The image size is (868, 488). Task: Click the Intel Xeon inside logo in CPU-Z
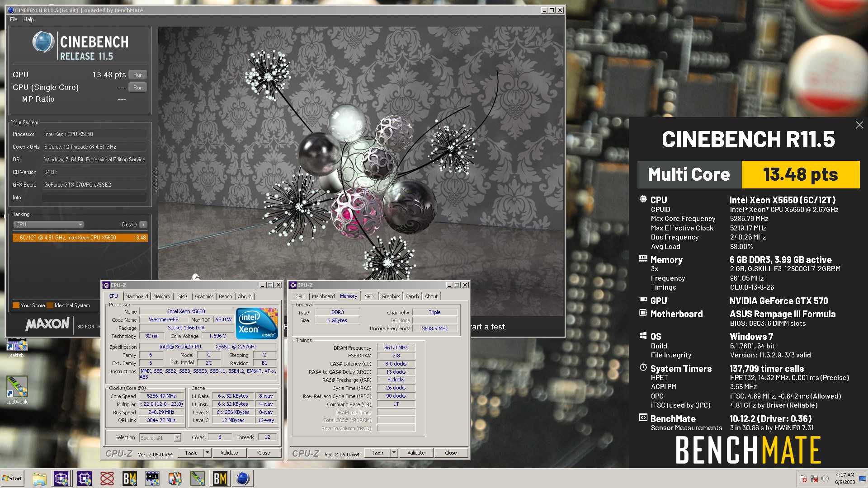coord(257,323)
